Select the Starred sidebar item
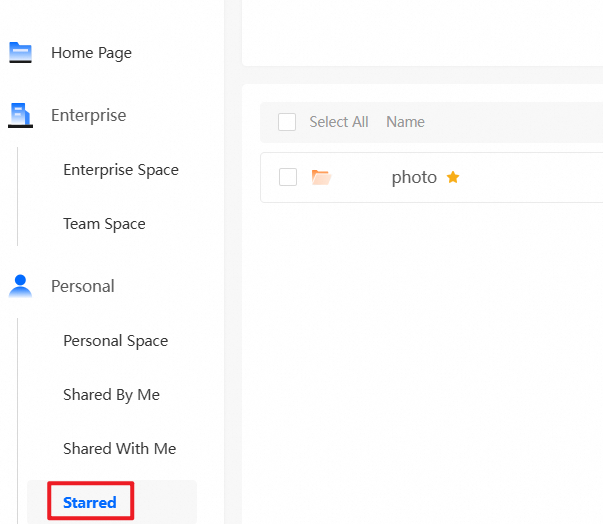 90,503
